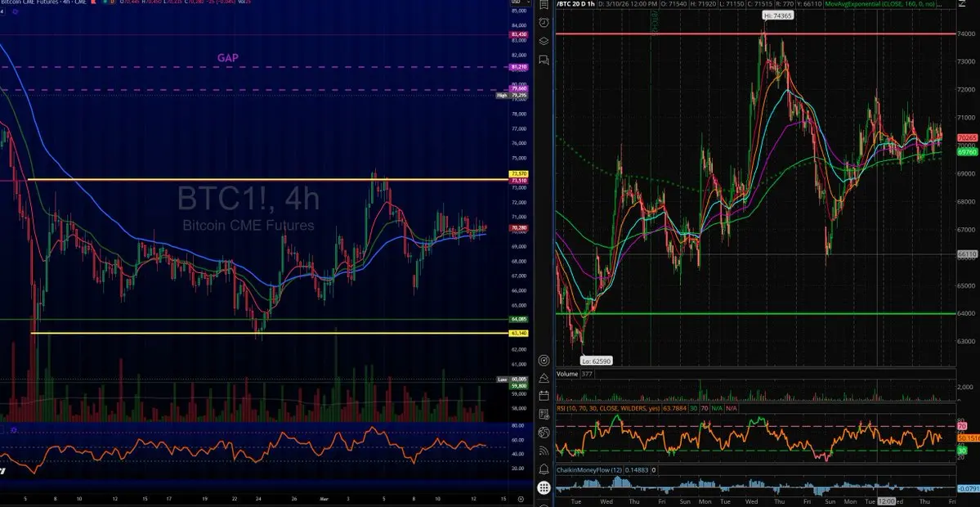This screenshot has width=980, height=507.
Task: Open the apps grid circle icon
Action: (543, 488)
